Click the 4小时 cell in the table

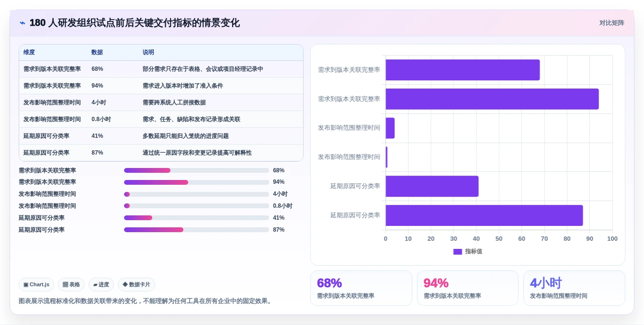(99, 102)
